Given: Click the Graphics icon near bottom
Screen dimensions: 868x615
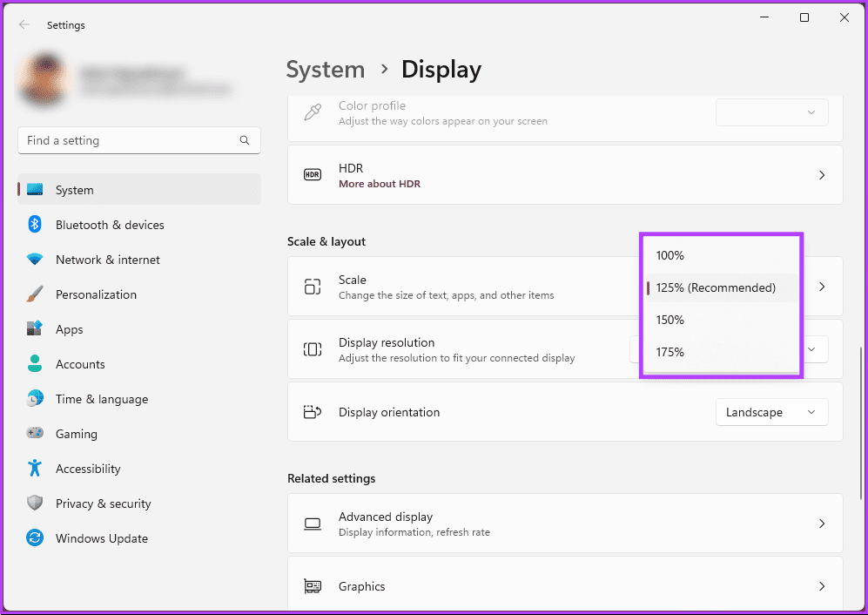Looking at the screenshot, I should click(x=313, y=586).
